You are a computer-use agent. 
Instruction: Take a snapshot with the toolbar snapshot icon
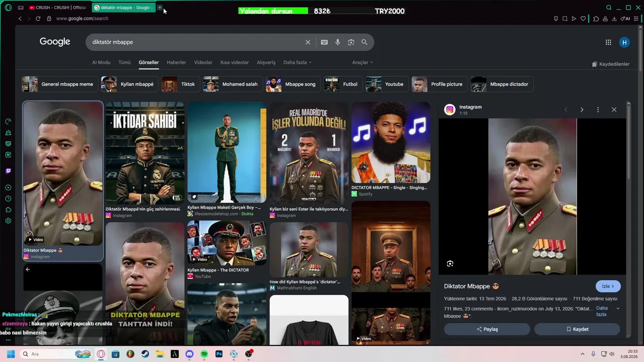(x=565, y=19)
